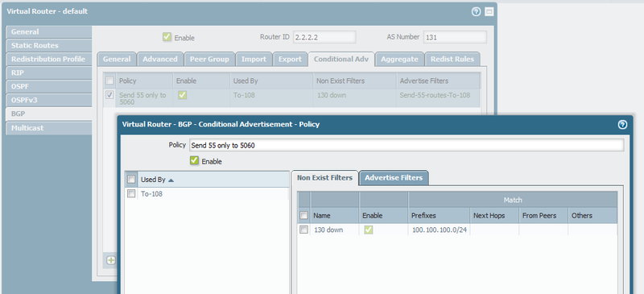Switch to the BGP General tab

(x=117, y=60)
